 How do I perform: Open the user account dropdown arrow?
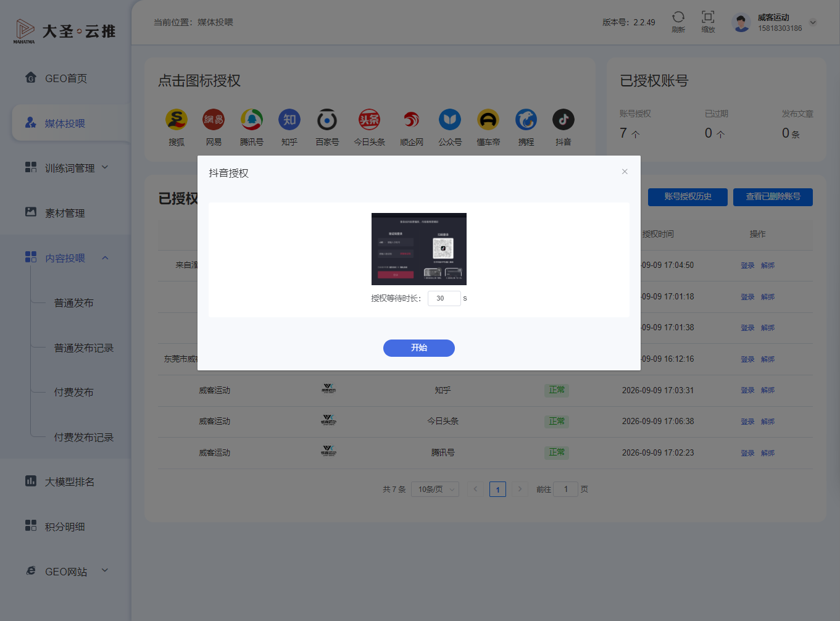813,22
